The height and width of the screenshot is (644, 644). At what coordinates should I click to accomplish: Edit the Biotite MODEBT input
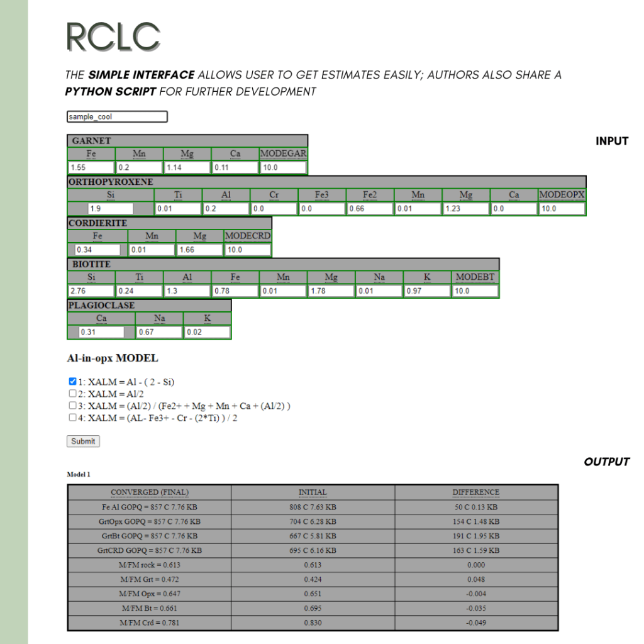click(475, 291)
